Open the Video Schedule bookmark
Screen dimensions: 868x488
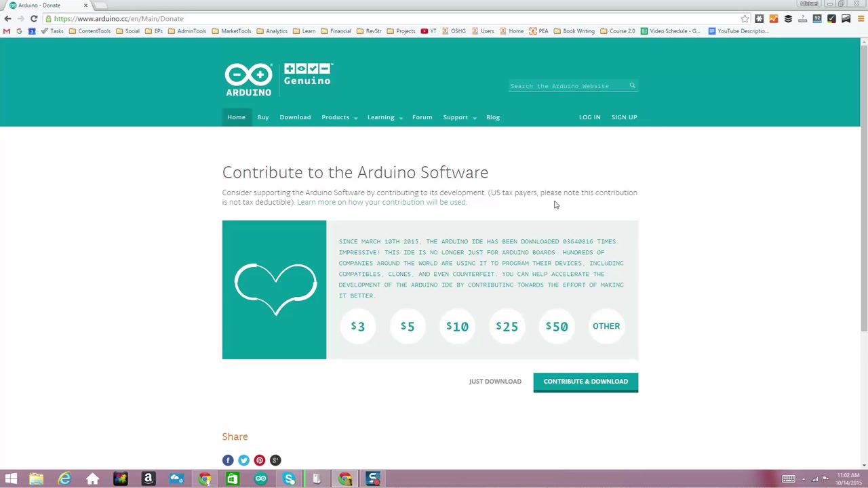click(x=670, y=31)
